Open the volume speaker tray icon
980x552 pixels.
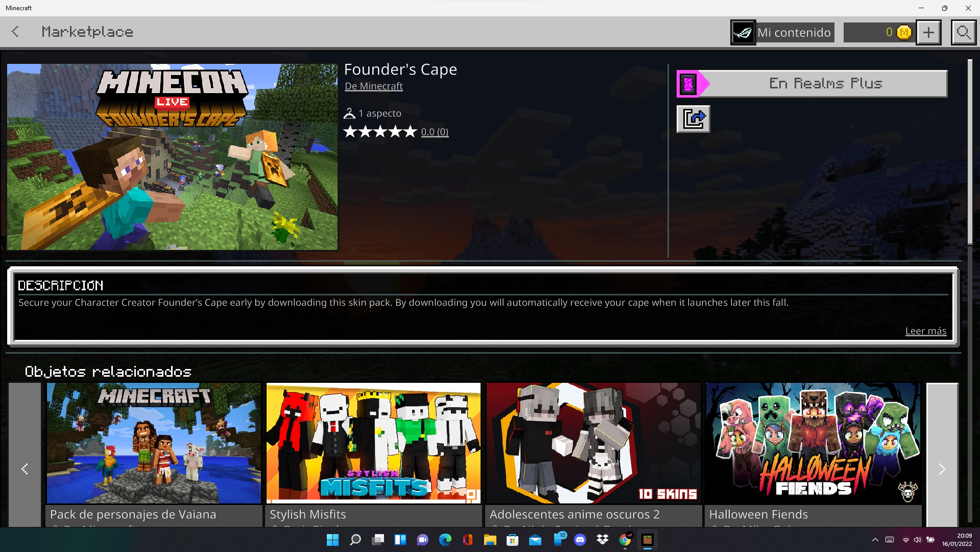point(918,540)
